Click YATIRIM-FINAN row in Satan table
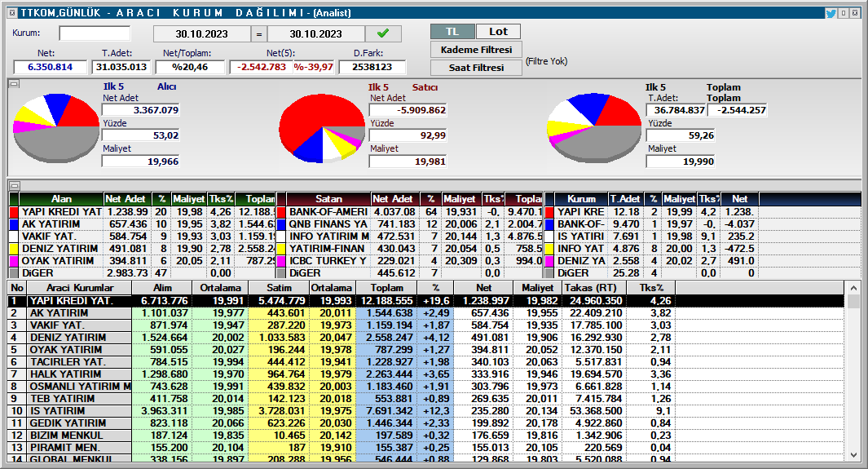 410,249
